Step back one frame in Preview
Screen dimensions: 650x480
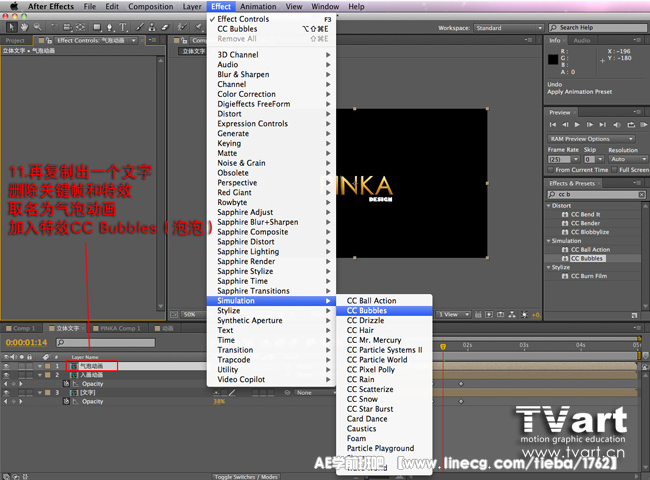[565, 124]
